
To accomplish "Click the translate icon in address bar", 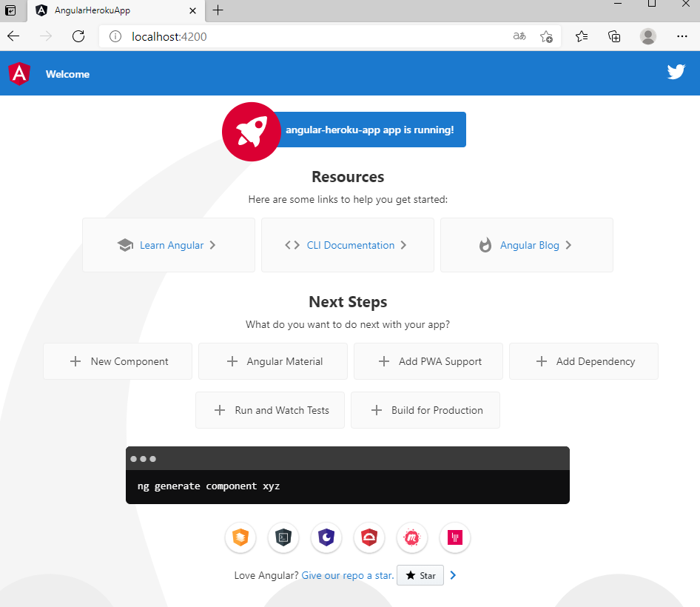I will point(519,36).
